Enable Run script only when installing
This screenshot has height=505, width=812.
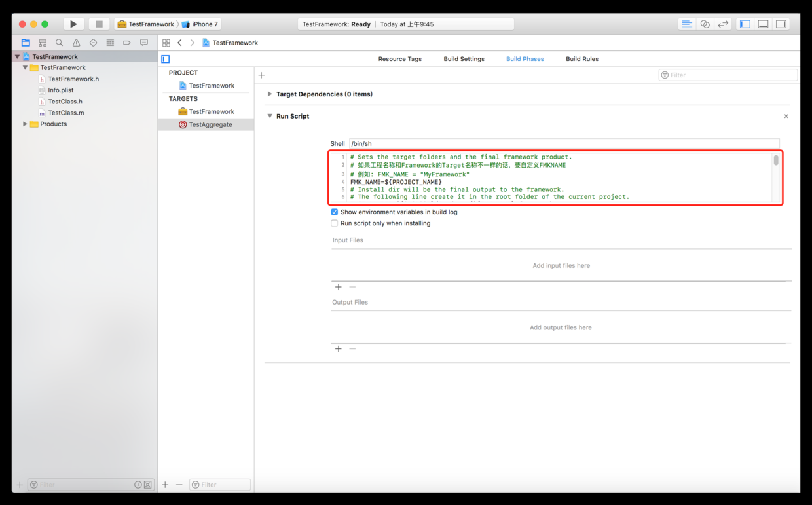(335, 223)
